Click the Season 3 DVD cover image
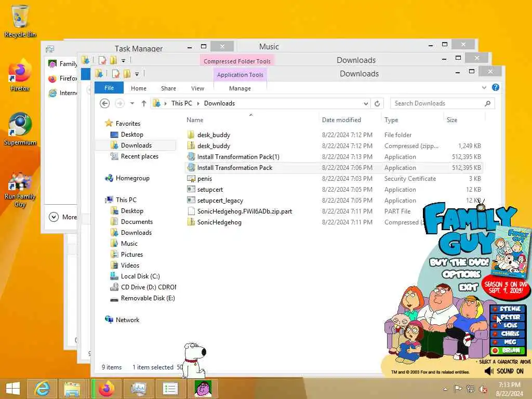Screen dimensions: 532x399 click(512, 252)
